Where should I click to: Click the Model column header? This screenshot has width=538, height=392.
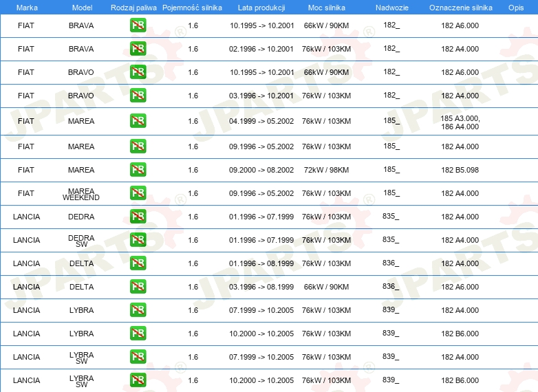[82, 8]
